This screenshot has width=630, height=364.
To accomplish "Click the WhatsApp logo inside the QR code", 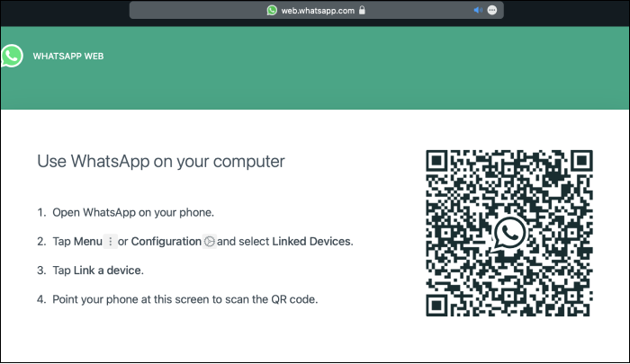I will coord(509,233).
